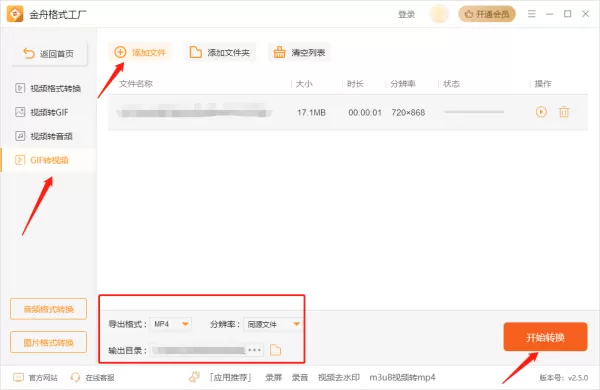Click the 输出目录 path field
Image resolution: width=600 pixels, height=390 pixels.
click(199, 350)
